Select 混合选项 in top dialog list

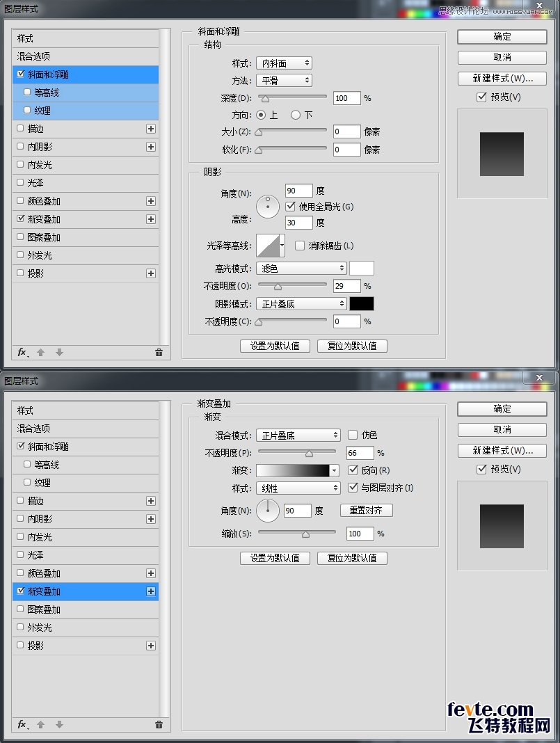86,56
